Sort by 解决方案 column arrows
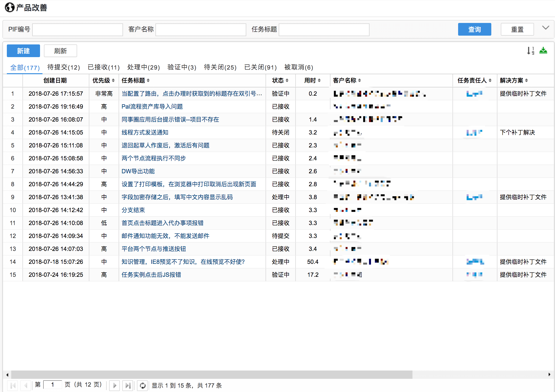 526,80
